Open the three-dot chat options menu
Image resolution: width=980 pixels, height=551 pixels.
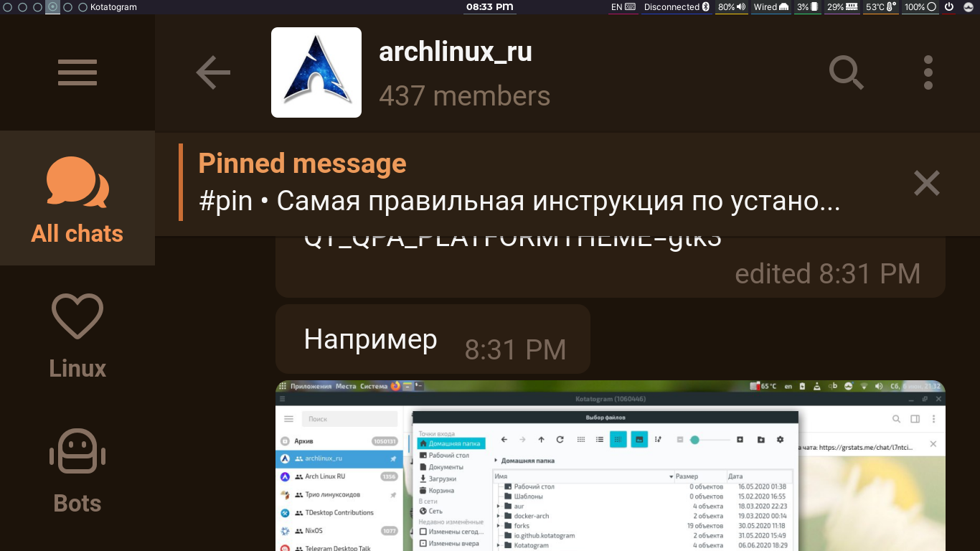tap(928, 72)
